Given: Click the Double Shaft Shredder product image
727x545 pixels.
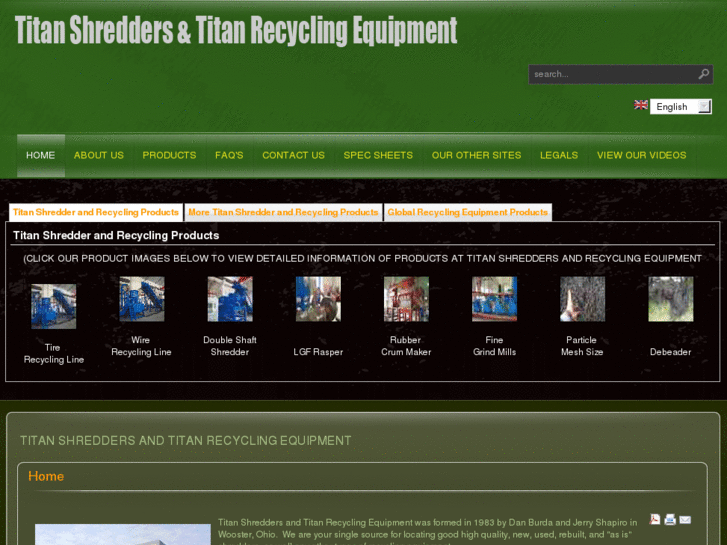Looking at the screenshot, I should [230, 299].
